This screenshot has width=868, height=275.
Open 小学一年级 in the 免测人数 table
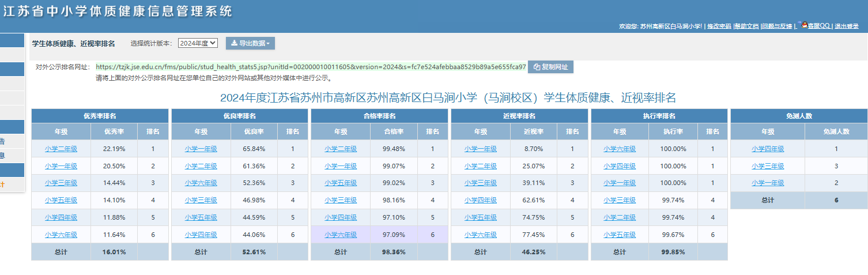click(768, 183)
